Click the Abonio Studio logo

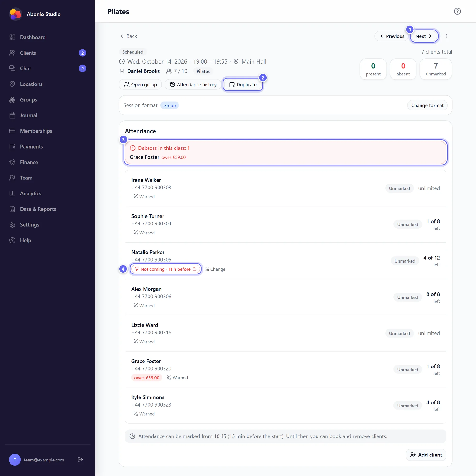(x=15, y=14)
